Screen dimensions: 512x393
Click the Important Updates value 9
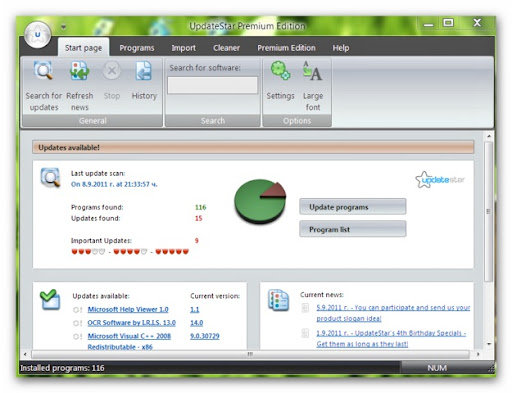197,240
